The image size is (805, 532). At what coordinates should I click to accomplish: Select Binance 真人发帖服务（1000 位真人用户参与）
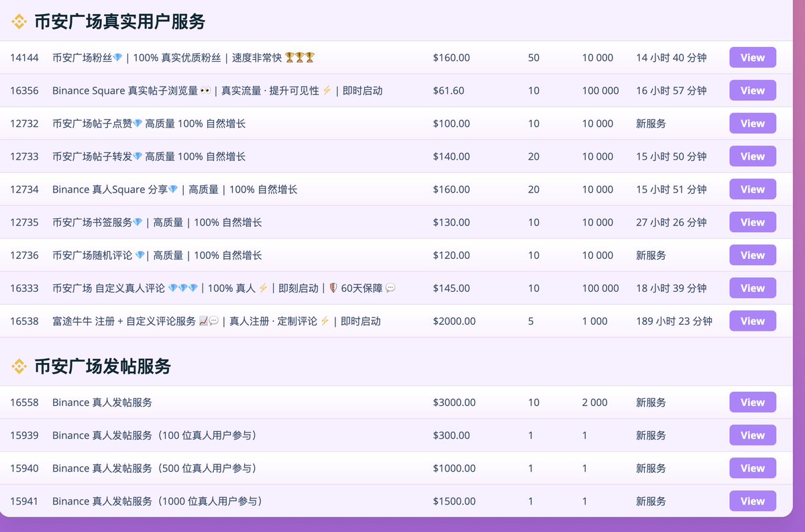[x=160, y=501]
